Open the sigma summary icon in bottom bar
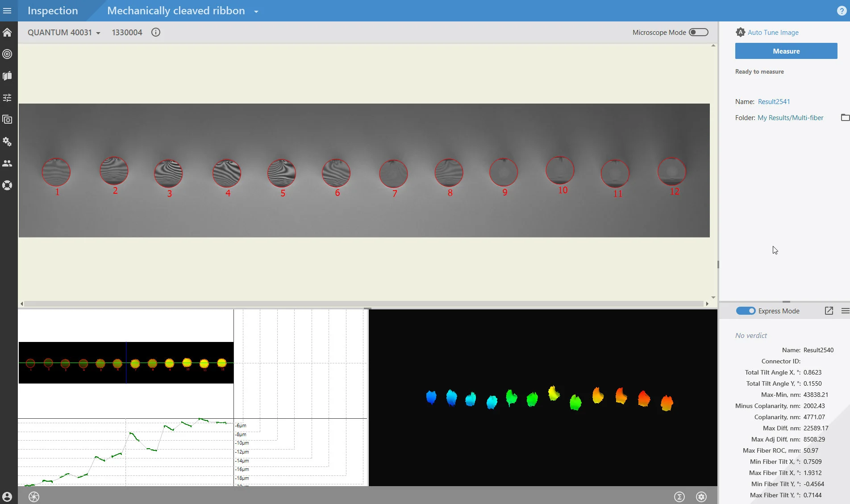 coord(679,496)
